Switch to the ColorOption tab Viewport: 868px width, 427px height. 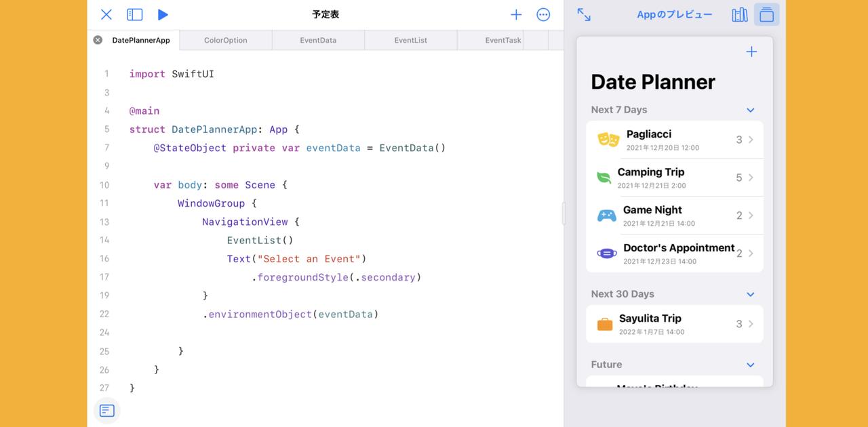click(x=225, y=40)
